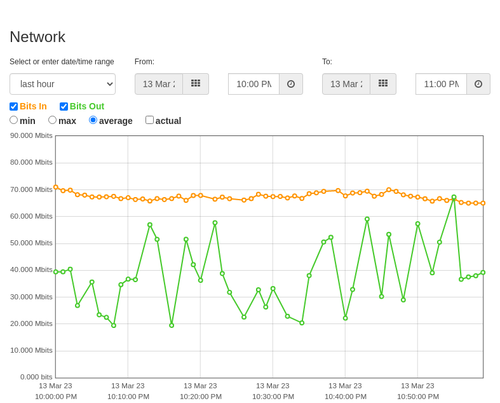
Task: Click the 'To:' label
Action: coord(327,62)
